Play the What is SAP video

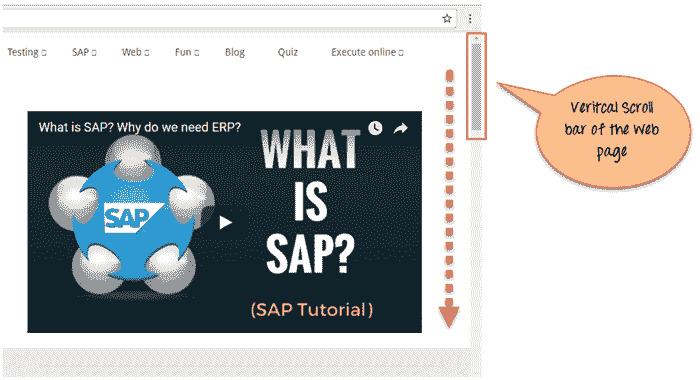click(225, 222)
